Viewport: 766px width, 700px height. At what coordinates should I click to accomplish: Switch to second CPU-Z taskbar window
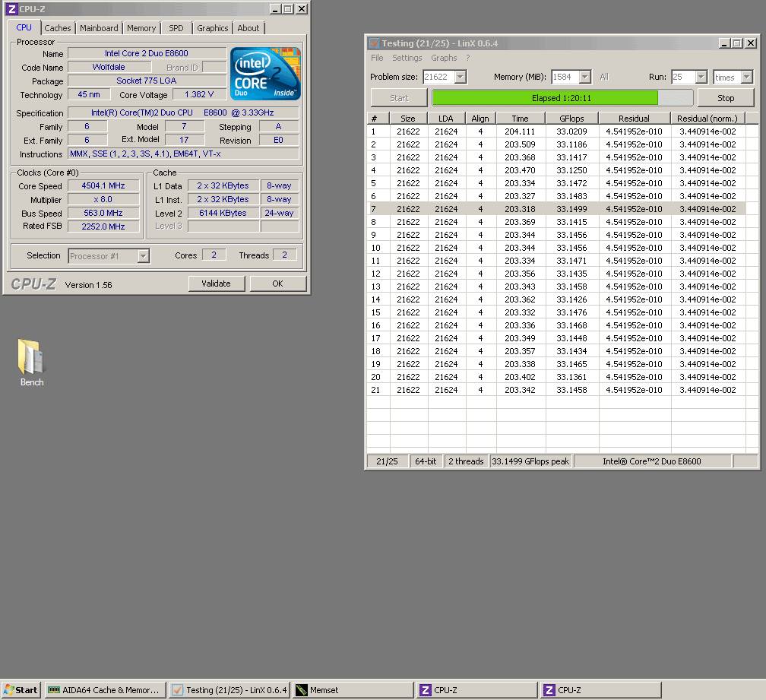pos(600,690)
